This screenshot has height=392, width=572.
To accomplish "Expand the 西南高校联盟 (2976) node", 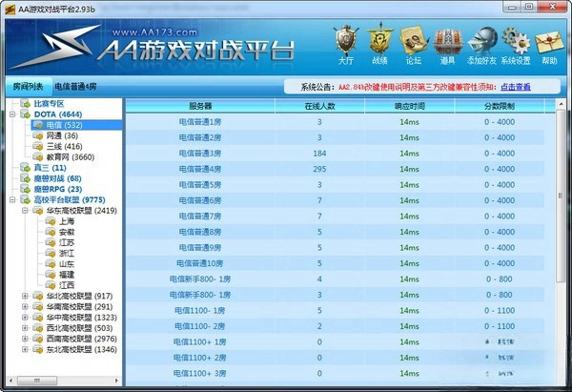I will coord(25,339).
